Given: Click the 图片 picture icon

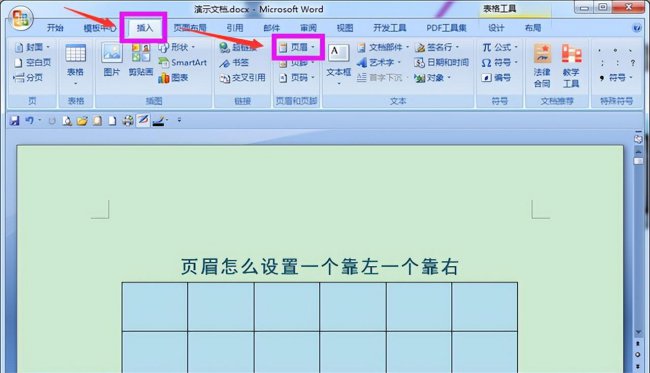Looking at the screenshot, I should [112, 53].
